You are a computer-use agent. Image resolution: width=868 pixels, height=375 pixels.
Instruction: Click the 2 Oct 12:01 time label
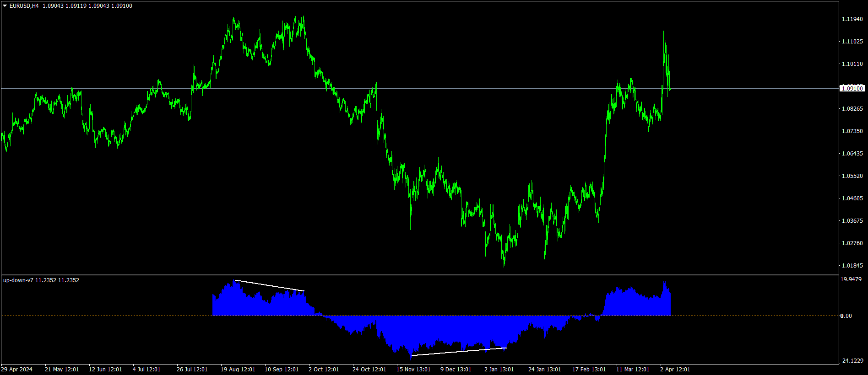(x=324, y=369)
